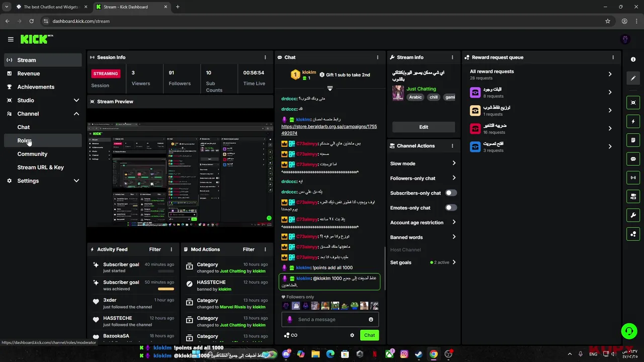
Task: Click the green support headset bubble
Action: pyautogui.click(x=629, y=331)
